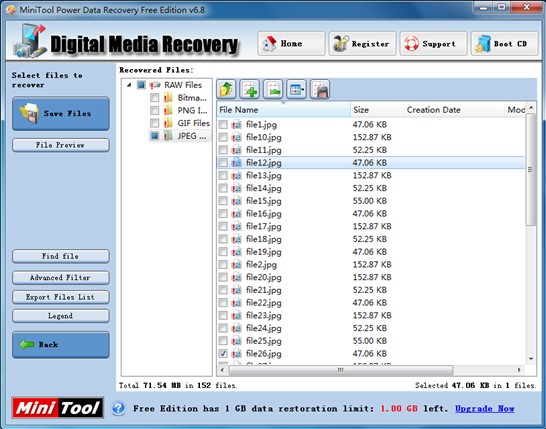Click the MiniTool logo

click(57, 407)
